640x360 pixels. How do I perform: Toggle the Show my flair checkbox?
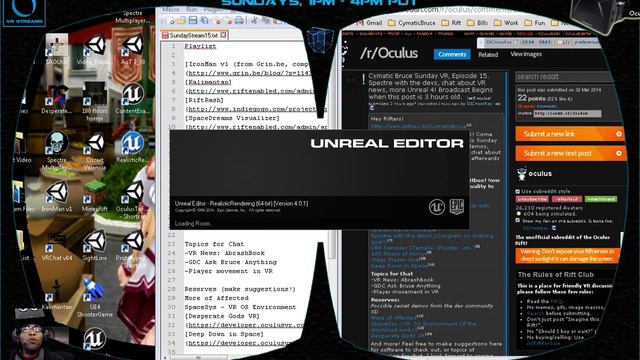(x=518, y=220)
